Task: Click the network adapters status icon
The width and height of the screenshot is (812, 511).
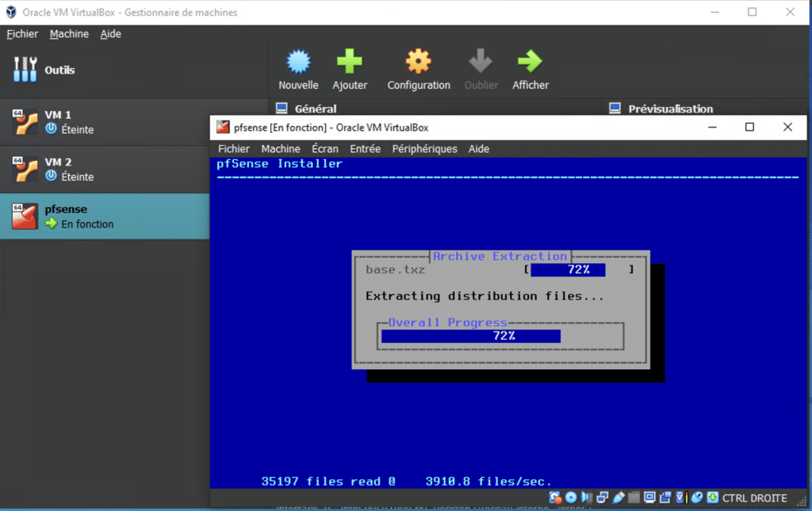Action: click(603, 498)
